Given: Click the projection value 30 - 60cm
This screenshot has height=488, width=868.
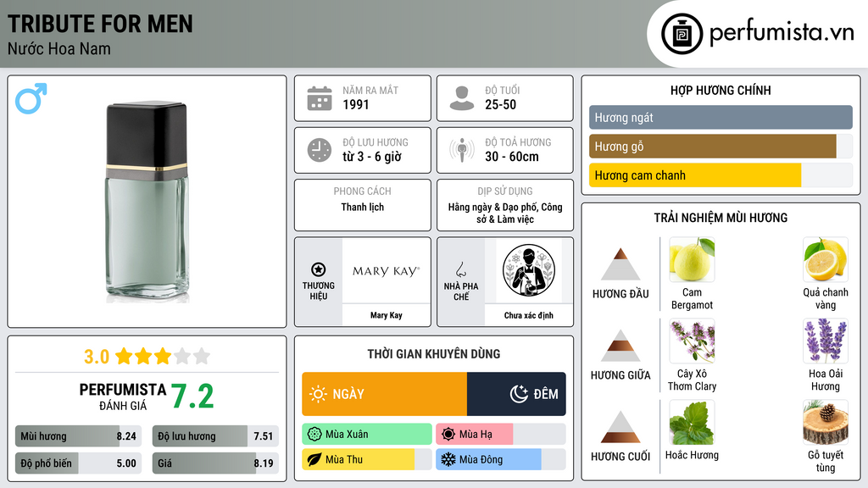Looking at the screenshot, I should [512, 157].
